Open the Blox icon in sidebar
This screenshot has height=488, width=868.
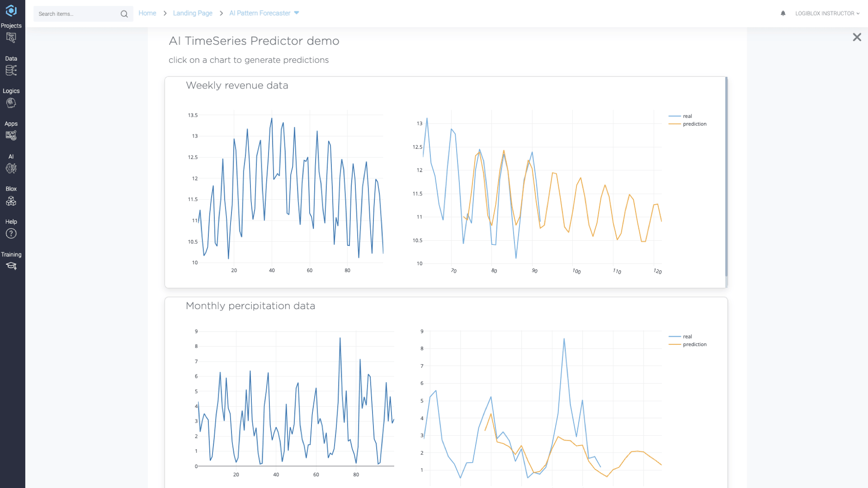11,201
